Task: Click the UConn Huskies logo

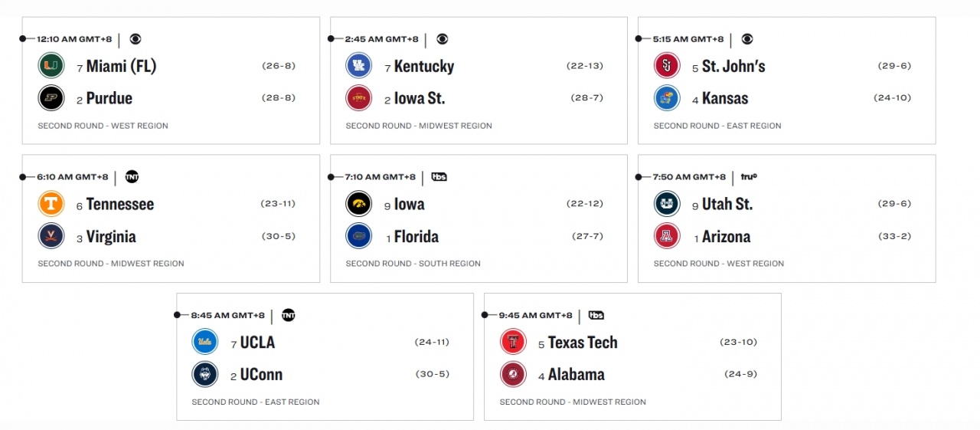Action: pos(205,374)
